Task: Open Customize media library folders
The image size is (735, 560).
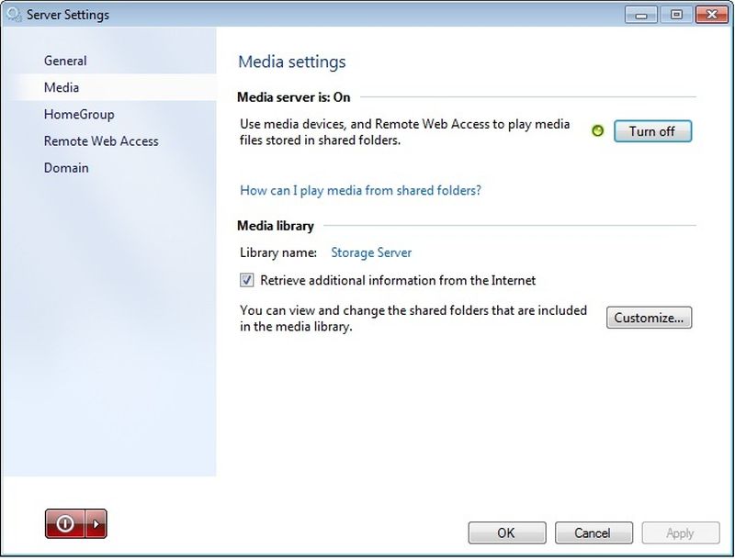Action: (x=649, y=318)
